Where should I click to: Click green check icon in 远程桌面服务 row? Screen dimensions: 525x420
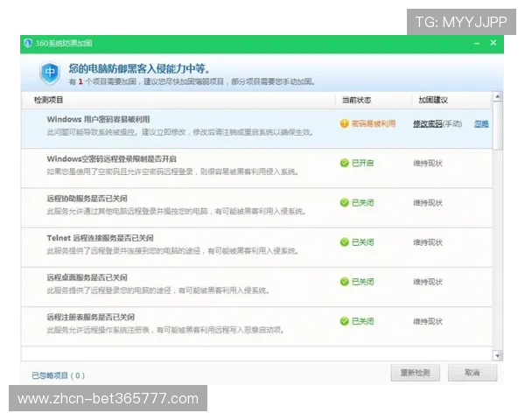[x=344, y=282]
